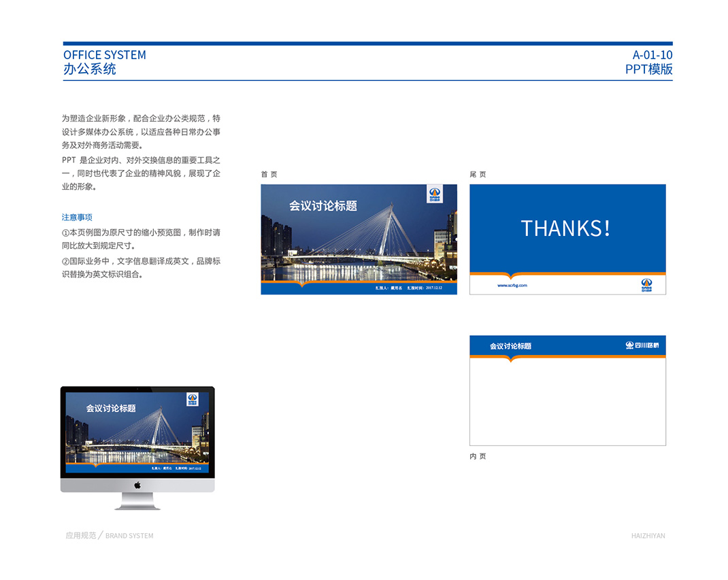
Task: Click the 会议讨论标题 title on the cover slide
Action: click(322, 206)
